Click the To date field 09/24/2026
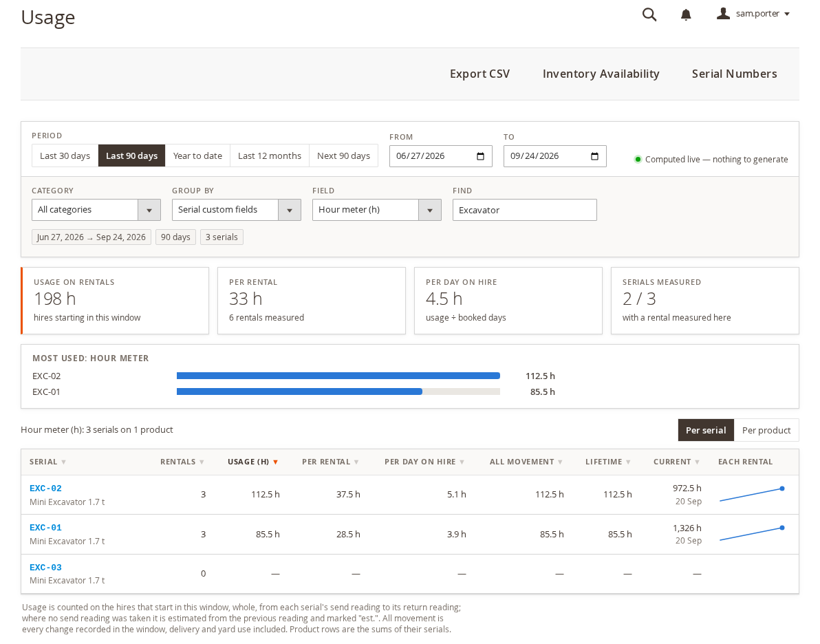Screen dimensions: 820x644 point(555,156)
